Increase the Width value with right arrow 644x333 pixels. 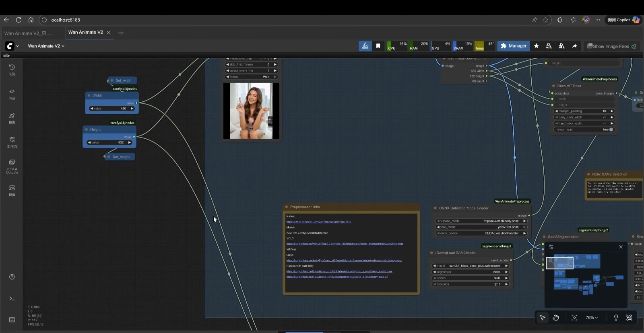[x=132, y=109]
